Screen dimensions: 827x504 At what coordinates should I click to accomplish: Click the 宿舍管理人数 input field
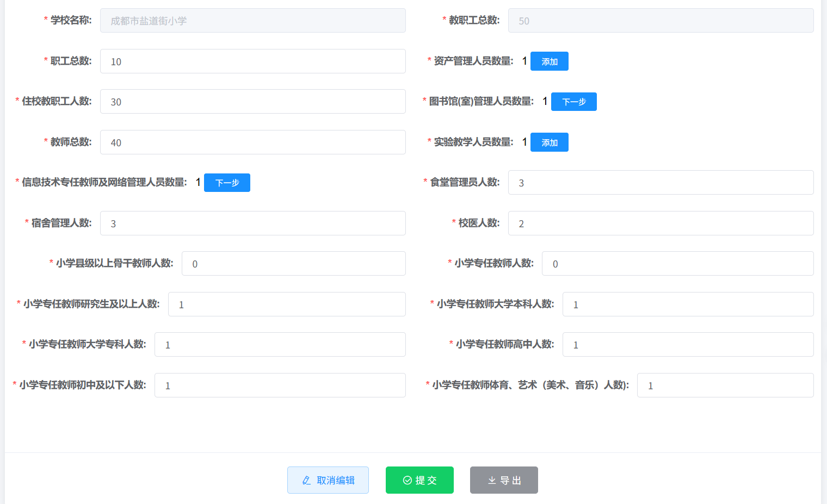(x=252, y=223)
